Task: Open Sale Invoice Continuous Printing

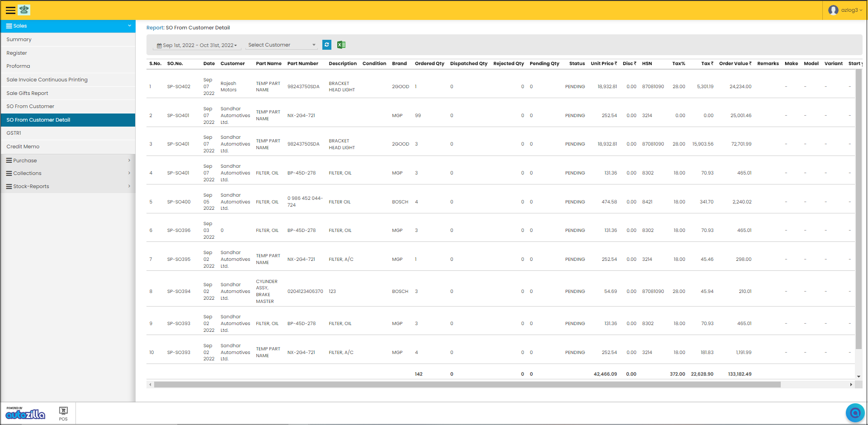Action: [x=68, y=80]
